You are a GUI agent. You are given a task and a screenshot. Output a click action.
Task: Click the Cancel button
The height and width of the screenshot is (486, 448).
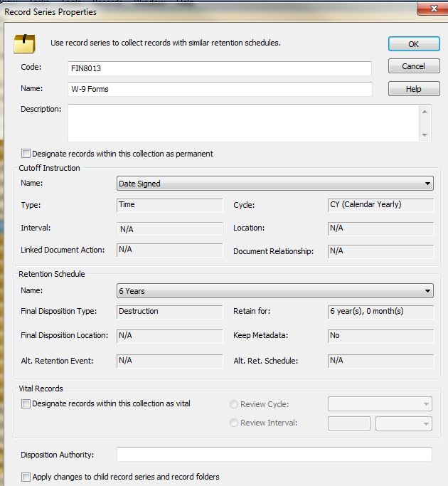(x=413, y=66)
